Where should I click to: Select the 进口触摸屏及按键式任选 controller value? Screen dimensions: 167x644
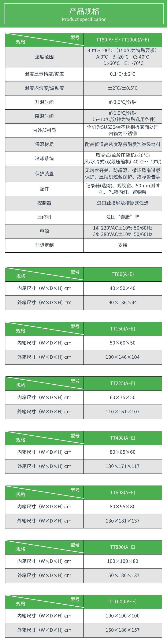123,203
